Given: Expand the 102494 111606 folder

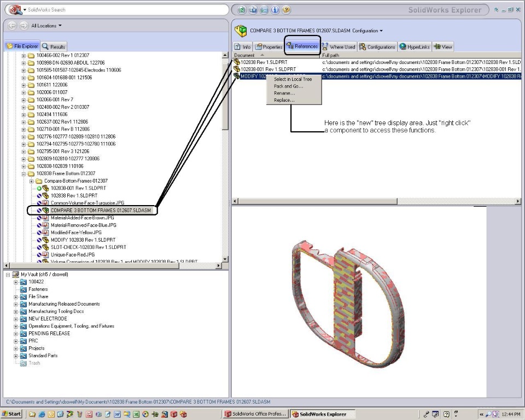Looking at the screenshot, I should [x=24, y=114].
